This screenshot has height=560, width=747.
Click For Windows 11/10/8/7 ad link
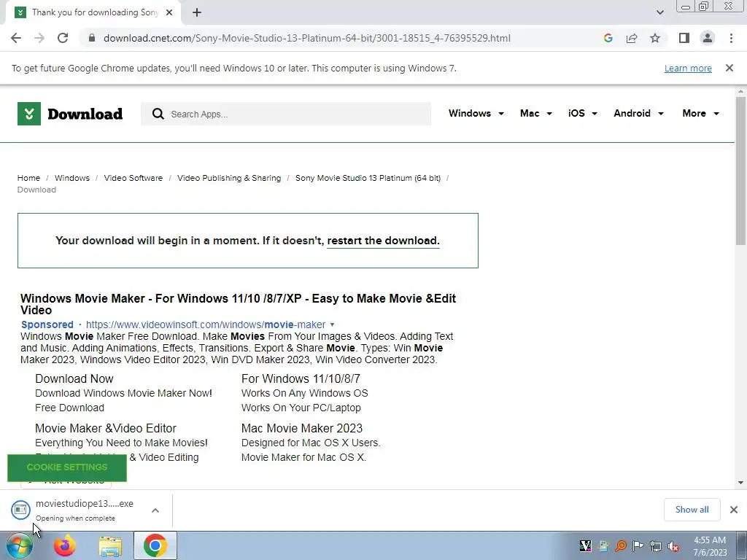pos(301,378)
